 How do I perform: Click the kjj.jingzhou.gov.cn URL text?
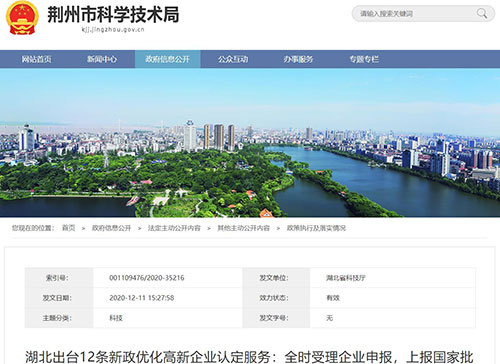coord(113,29)
